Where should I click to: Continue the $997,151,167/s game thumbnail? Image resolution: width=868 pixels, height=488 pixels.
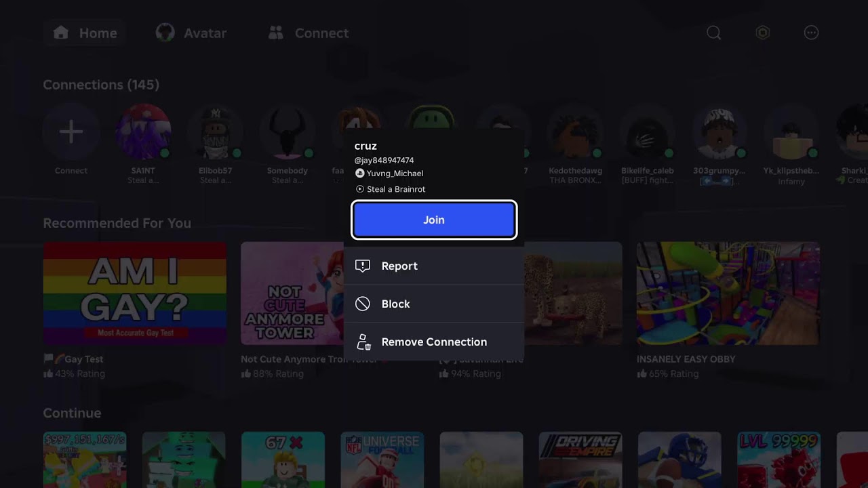[84, 460]
